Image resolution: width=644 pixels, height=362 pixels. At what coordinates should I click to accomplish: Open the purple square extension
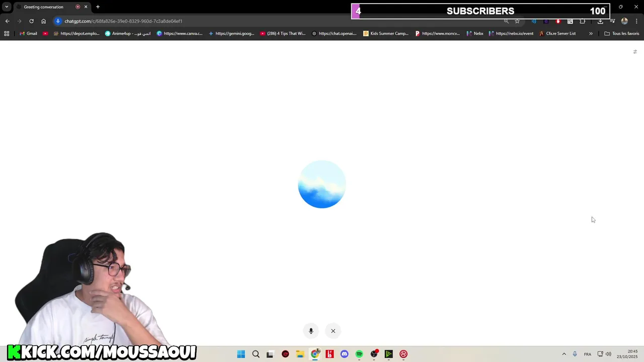point(546,21)
